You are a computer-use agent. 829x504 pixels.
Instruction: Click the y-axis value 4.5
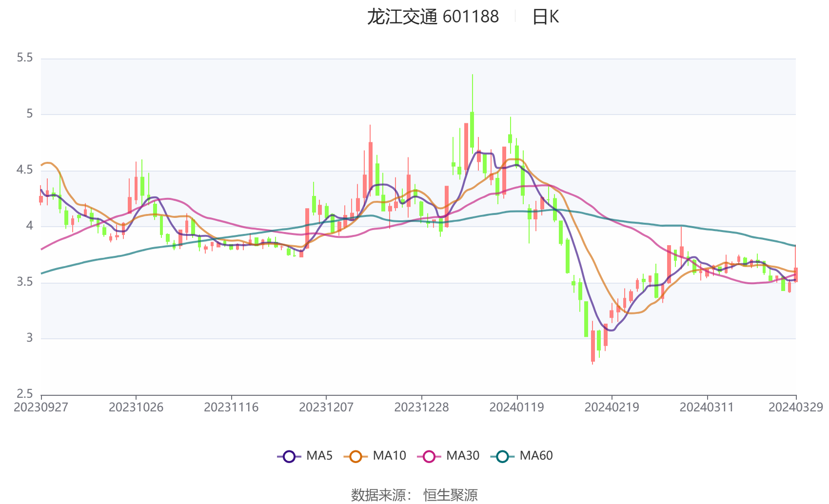[25, 170]
